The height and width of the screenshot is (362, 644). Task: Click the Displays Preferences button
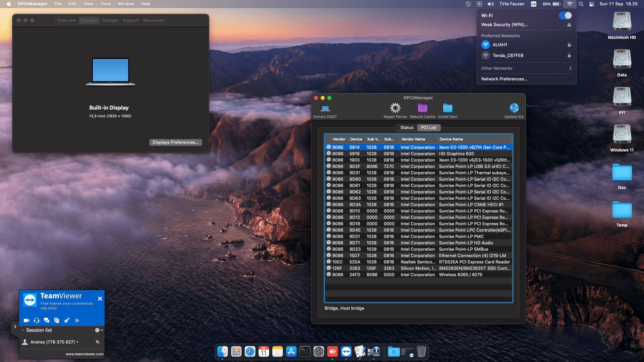tap(175, 142)
